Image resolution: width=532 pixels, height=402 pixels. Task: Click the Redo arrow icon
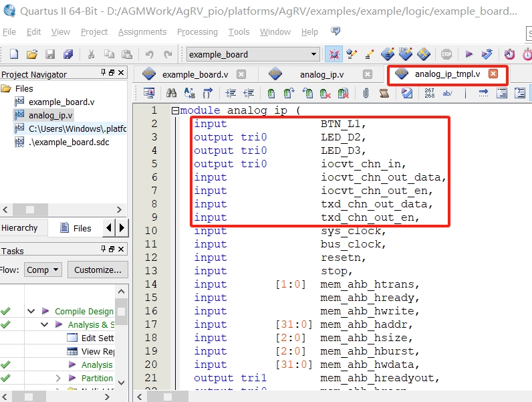point(168,54)
